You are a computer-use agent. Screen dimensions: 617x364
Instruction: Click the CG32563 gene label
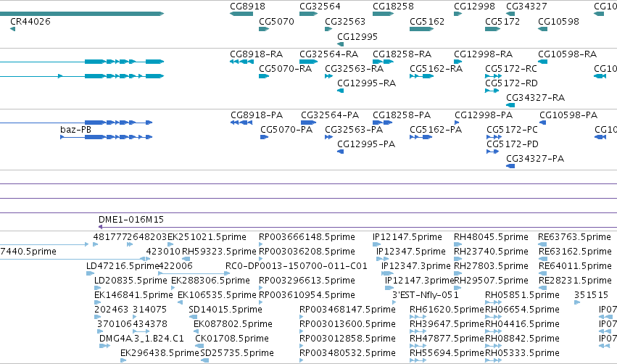(345, 22)
